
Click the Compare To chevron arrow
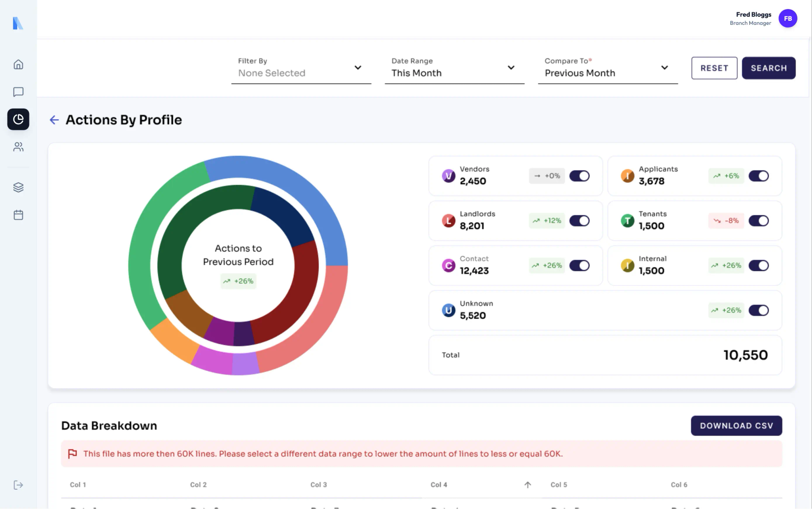[x=664, y=67]
